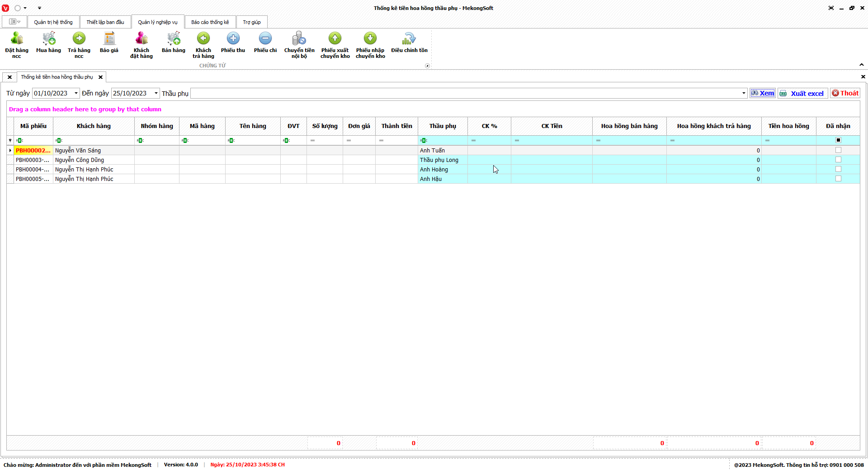Click the Thầu phụ column header
Screen dimensions: 868x470
tap(442, 126)
